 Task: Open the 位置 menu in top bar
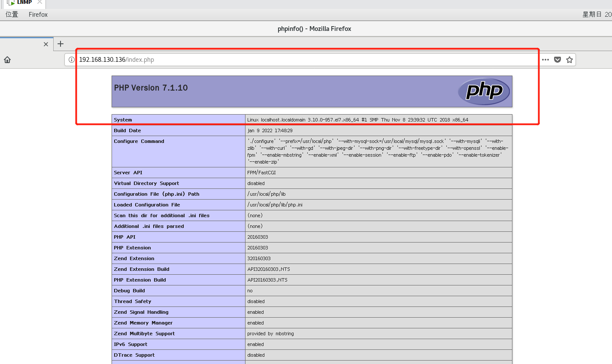coord(12,15)
